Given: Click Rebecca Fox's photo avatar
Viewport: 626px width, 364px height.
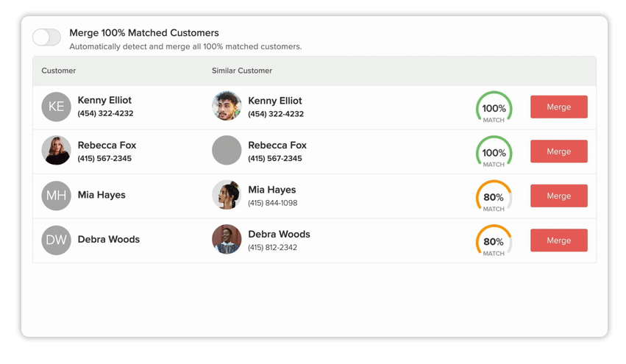Looking at the screenshot, I should point(56,151).
